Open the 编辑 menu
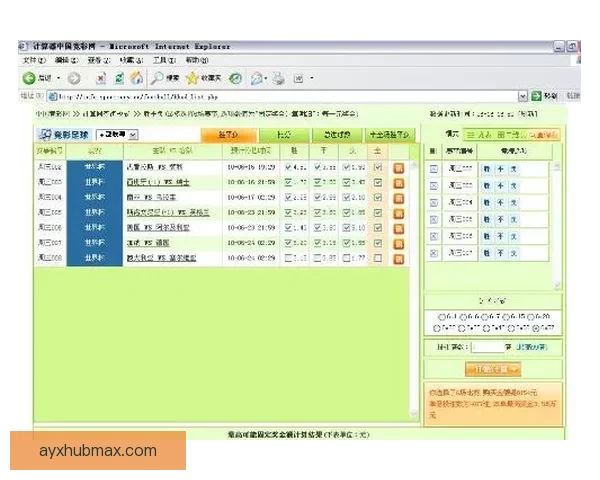 (67, 60)
